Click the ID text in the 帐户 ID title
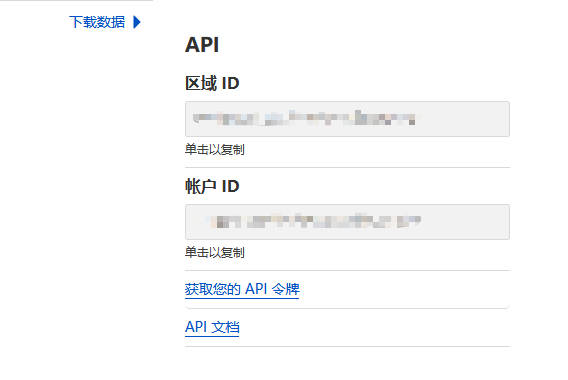Screen dimensions: 568x380 pyautogui.click(x=230, y=187)
